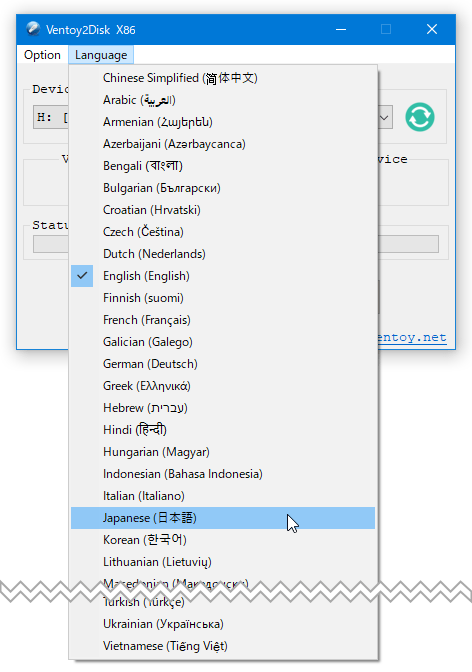
Task: Click the green refresh devices icon
Action: [420, 117]
